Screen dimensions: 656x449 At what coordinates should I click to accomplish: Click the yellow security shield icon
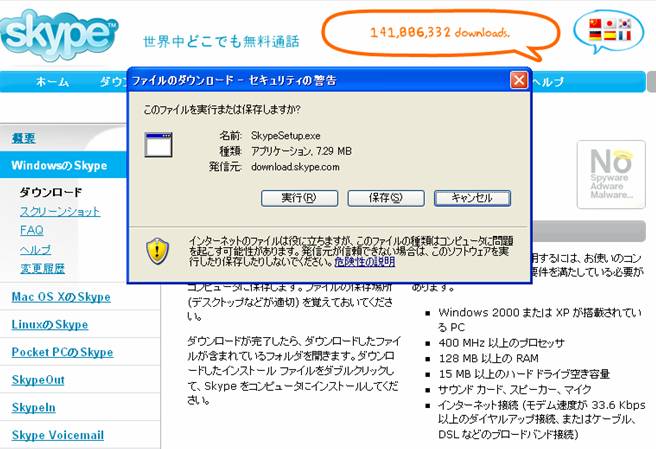click(x=158, y=251)
